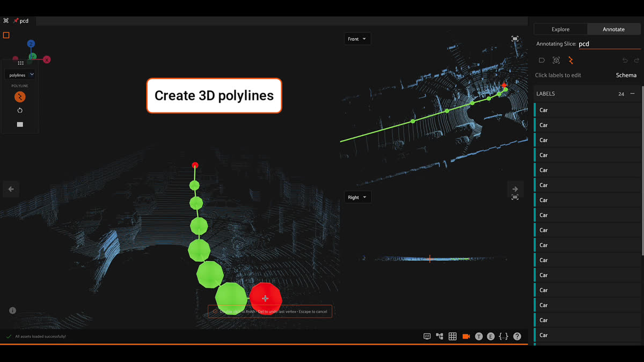Image resolution: width=644 pixels, height=362 pixels.
Task: Click the circular reset arrow in tool panel
Action: (20, 110)
